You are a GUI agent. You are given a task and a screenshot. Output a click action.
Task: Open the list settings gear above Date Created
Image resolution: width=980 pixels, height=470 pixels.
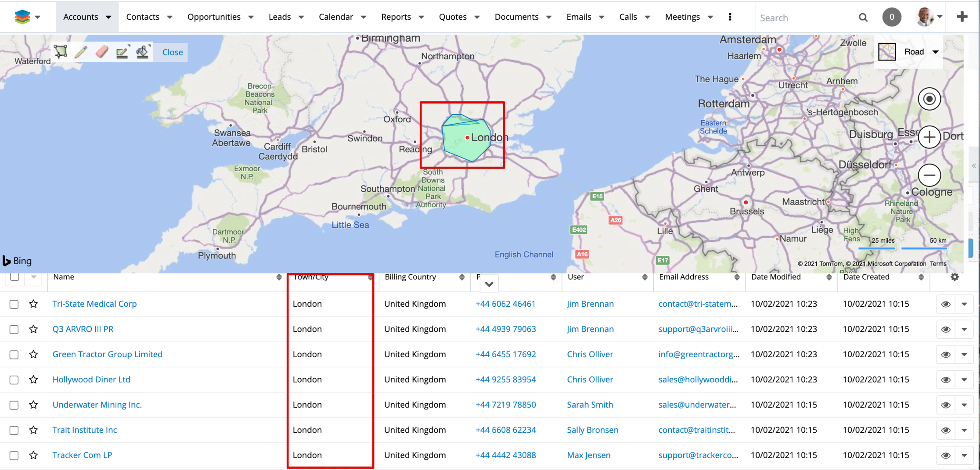point(955,277)
